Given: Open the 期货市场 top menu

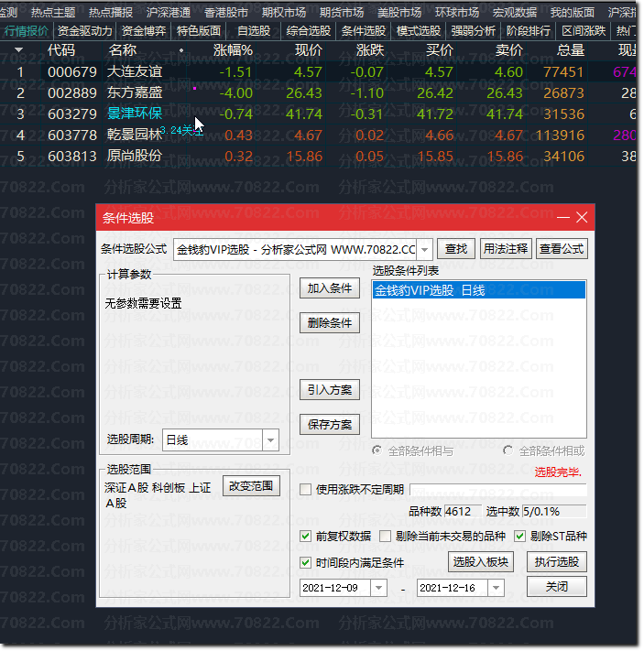Looking at the screenshot, I should tap(342, 13).
